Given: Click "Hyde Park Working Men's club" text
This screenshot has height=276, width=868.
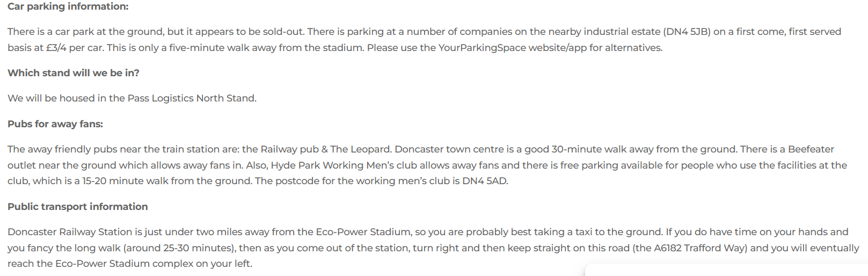Looking at the screenshot, I should pos(344,165).
